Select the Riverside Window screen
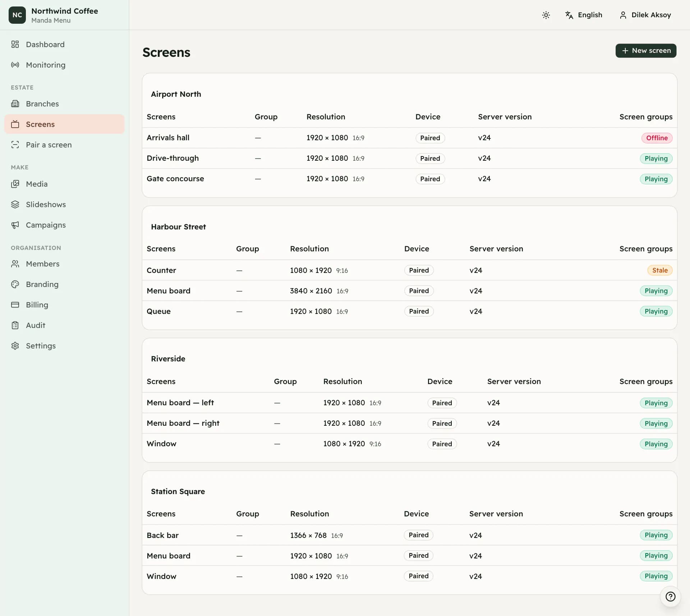Image resolution: width=690 pixels, height=616 pixels. (x=161, y=444)
